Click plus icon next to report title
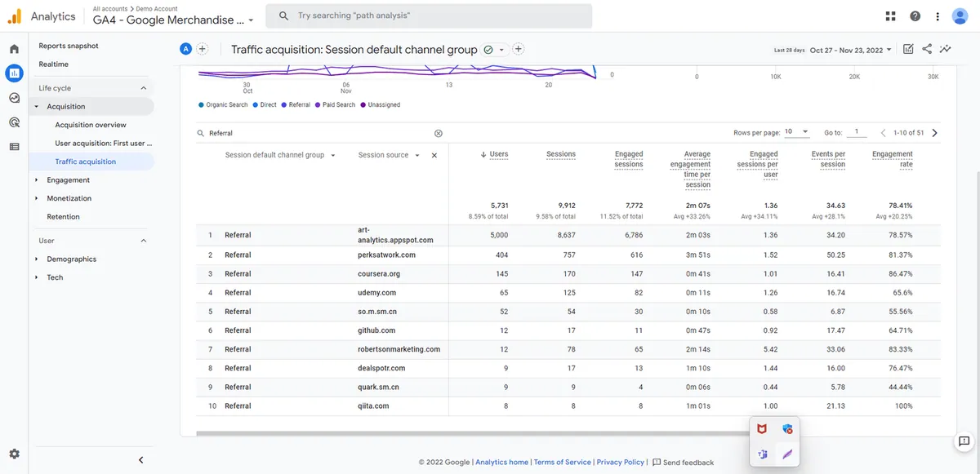The width and height of the screenshot is (980, 474). [x=518, y=49]
